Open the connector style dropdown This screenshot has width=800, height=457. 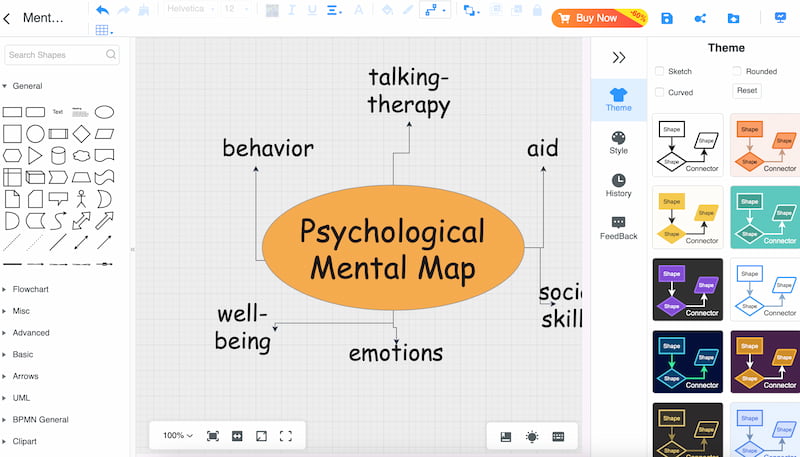pyautogui.click(x=435, y=10)
